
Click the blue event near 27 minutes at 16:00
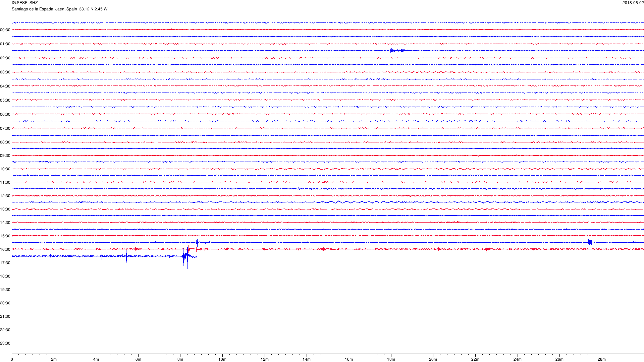pyautogui.click(x=590, y=242)
